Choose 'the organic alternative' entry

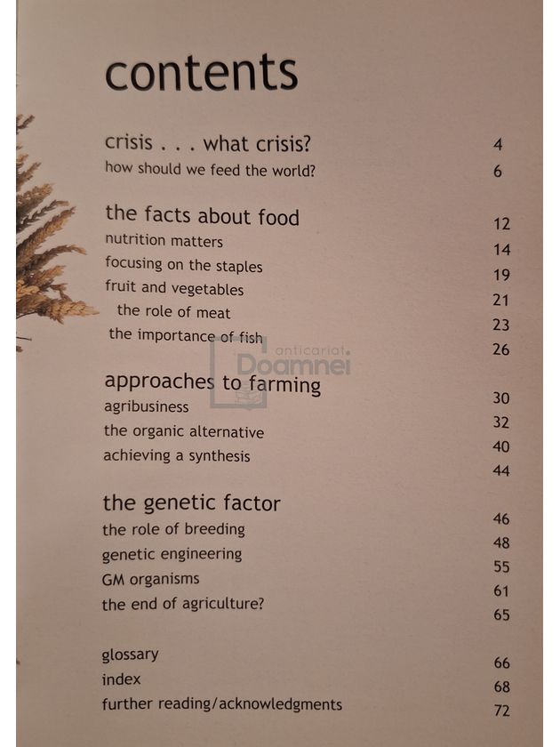[184, 431]
